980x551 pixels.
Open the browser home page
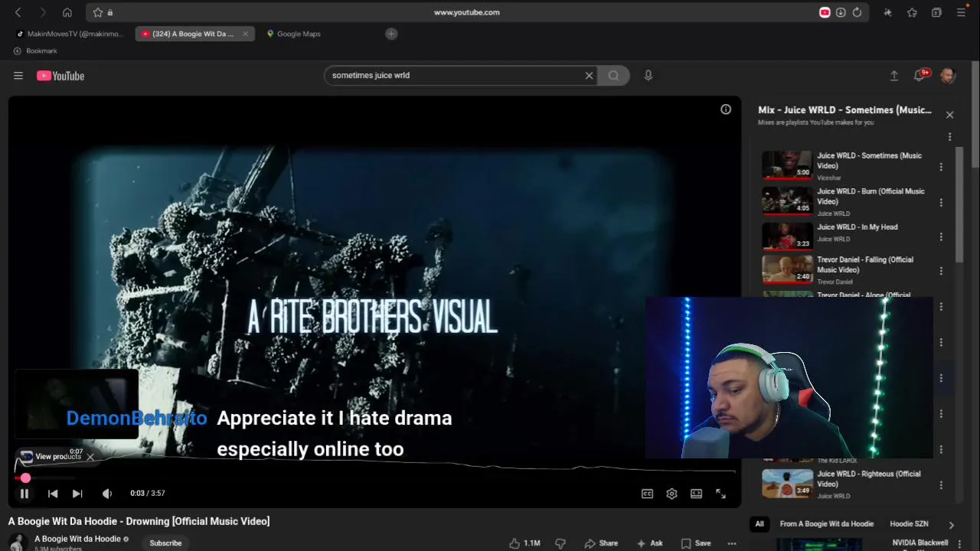pyautogui.click(x=67, y=12)
